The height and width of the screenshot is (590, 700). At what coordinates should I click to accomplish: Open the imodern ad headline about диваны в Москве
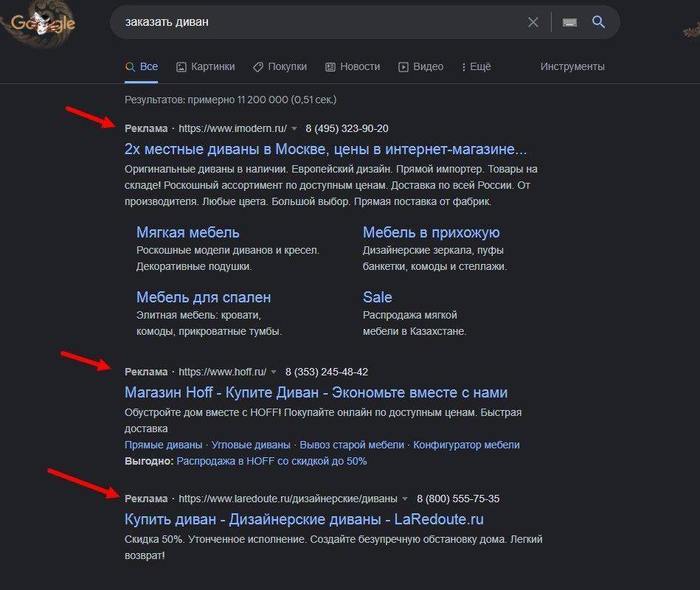325,149
